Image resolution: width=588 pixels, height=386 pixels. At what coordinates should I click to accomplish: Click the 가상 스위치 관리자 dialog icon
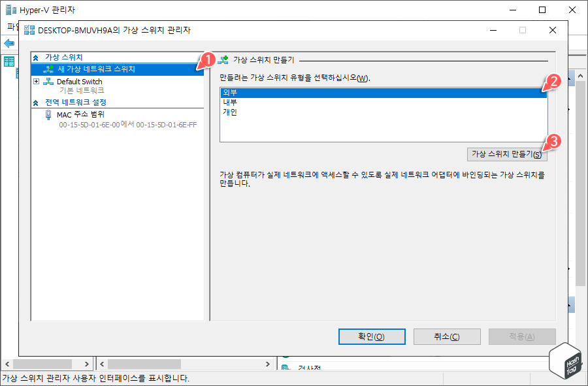point(29,29)
